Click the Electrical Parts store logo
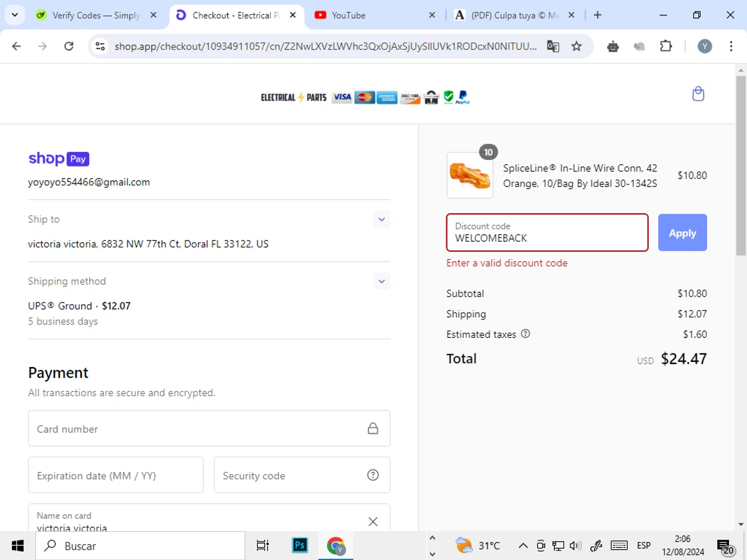Viewport: 747px width, 560px height. pos(294,97)
